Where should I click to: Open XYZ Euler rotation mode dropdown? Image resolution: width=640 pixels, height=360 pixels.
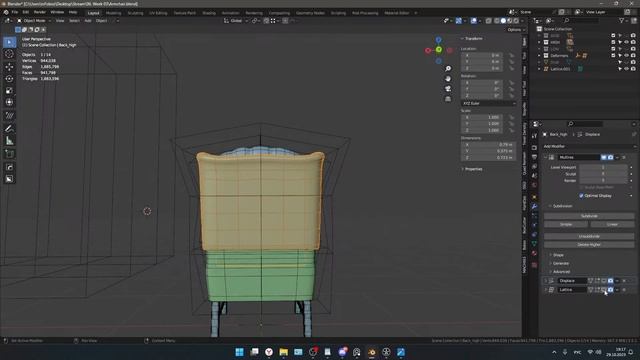[489, 103]
